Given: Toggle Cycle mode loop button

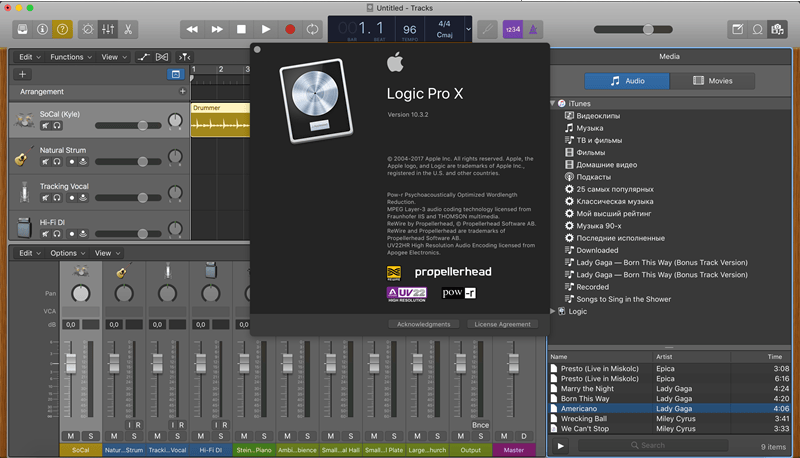Looking at the screenshot, I should (312, 30).
